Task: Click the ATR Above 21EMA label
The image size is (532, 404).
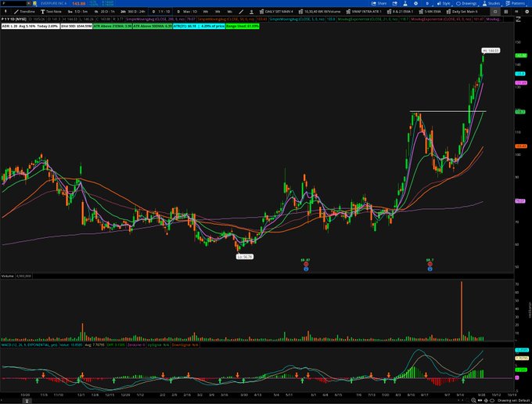Action: [x=113, y=26]
